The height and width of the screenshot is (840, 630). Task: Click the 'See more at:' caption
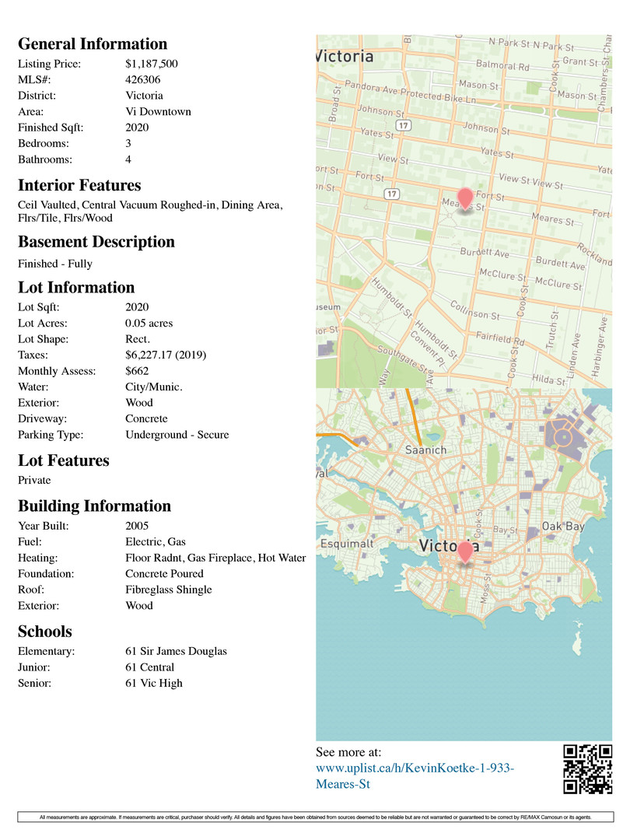tap(348, 752)
